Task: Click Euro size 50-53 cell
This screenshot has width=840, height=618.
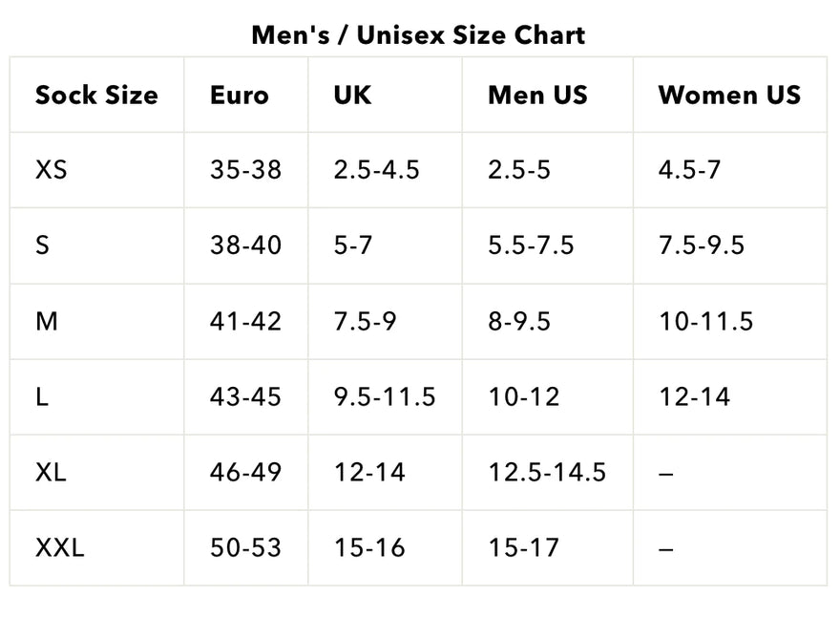Action: pos(246,547)
